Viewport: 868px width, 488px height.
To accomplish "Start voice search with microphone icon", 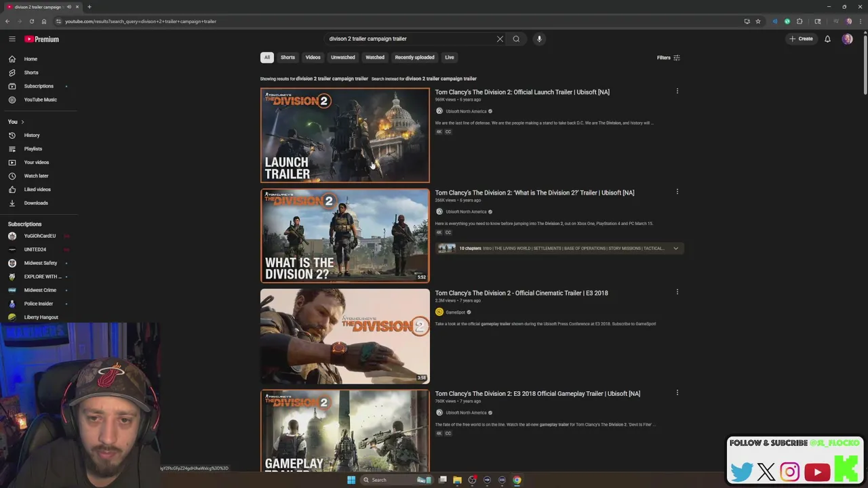I will 539,39.
